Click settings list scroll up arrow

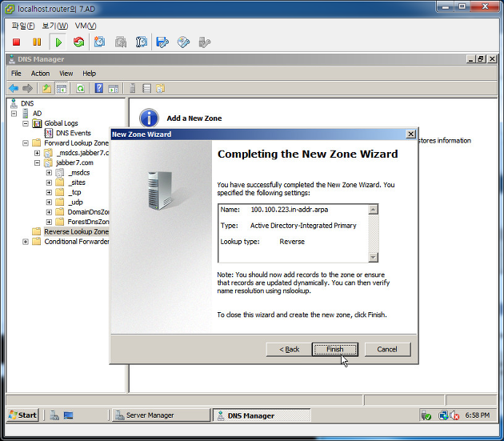tap(373, 210)
